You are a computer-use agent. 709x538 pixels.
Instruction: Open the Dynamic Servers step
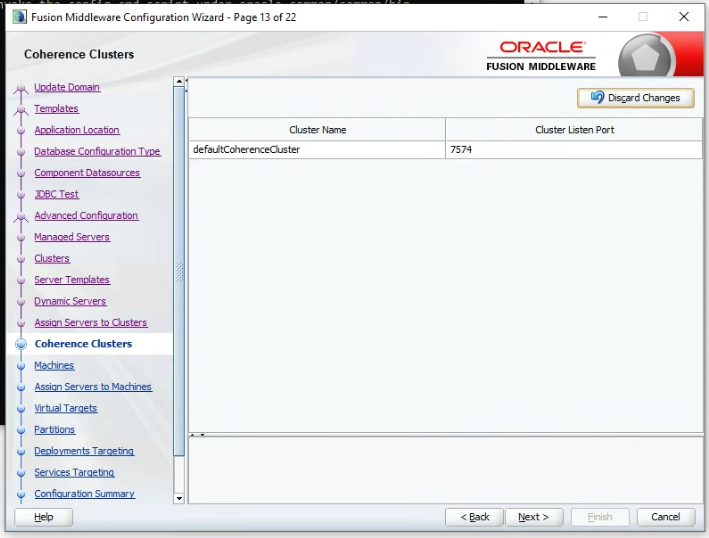pyautogui.click(x=70, y=301)
